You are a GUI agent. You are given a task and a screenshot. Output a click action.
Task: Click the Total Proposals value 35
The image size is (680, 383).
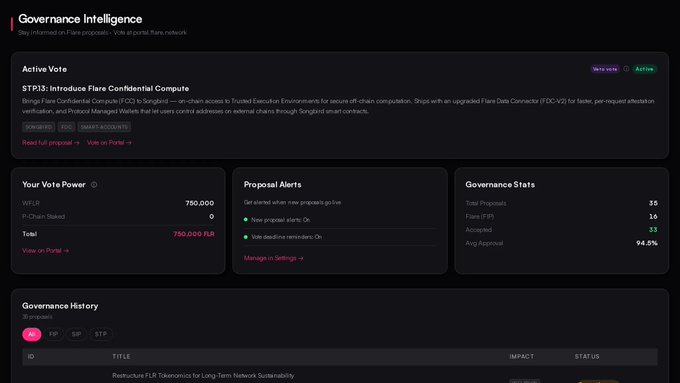pos(653,203)
